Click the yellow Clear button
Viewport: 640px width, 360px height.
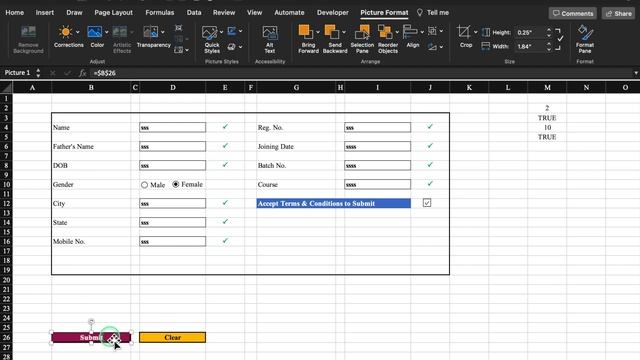tap(173, 338)
